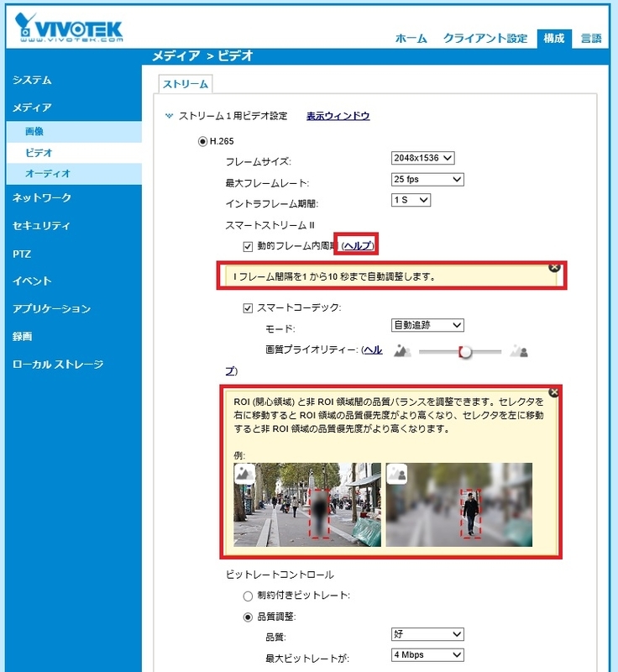Open the オーディオ submenu item

tap(74, 174)
